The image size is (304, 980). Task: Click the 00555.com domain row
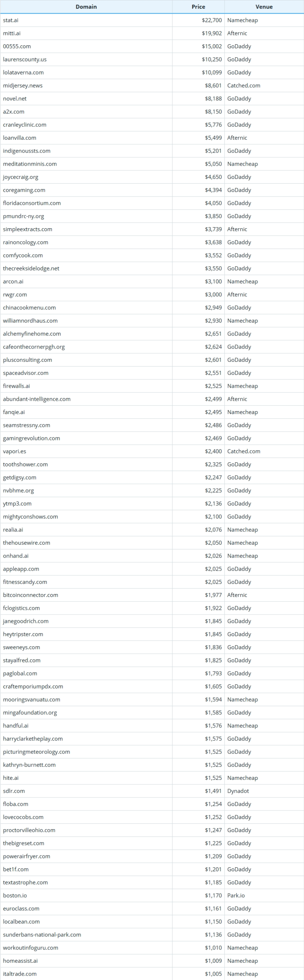(x=17, y=46)
